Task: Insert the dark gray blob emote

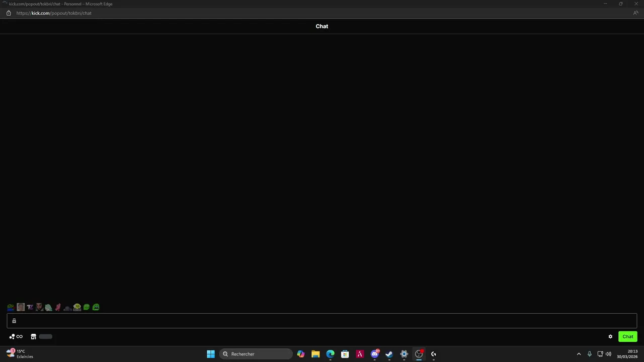Action: point(67,307)
